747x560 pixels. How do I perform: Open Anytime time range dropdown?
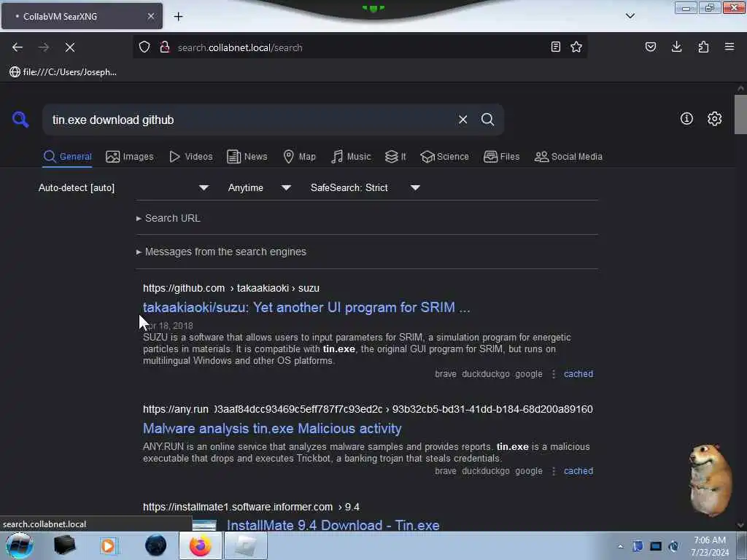pyautogui.click(x=259, y=187)
